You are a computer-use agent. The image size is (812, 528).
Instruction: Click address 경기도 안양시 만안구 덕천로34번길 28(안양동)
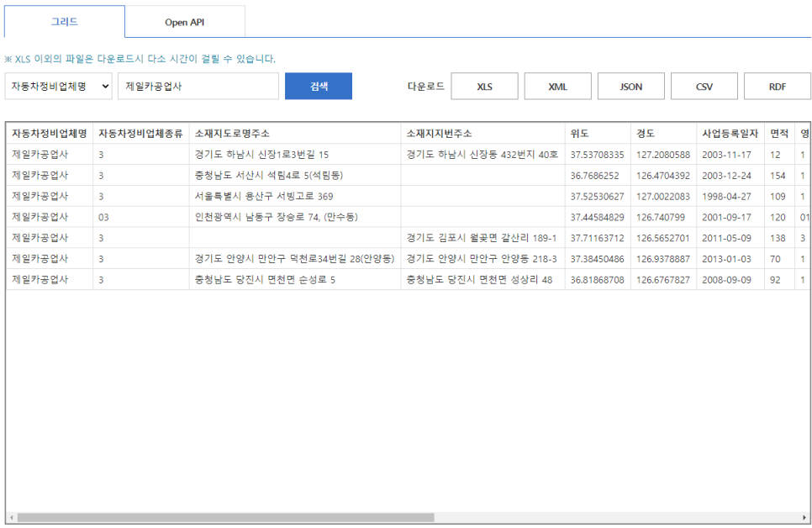coord(294,259)
